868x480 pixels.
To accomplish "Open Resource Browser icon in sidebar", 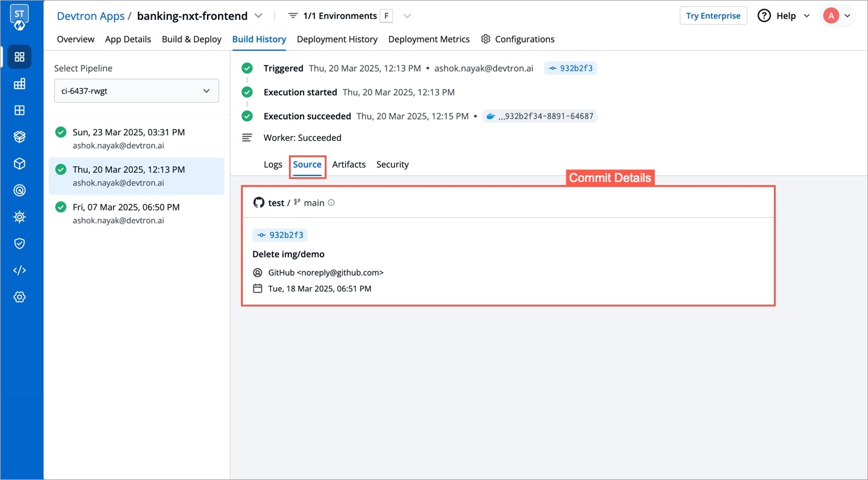I will pyautogui.click(x=19, y=110).
